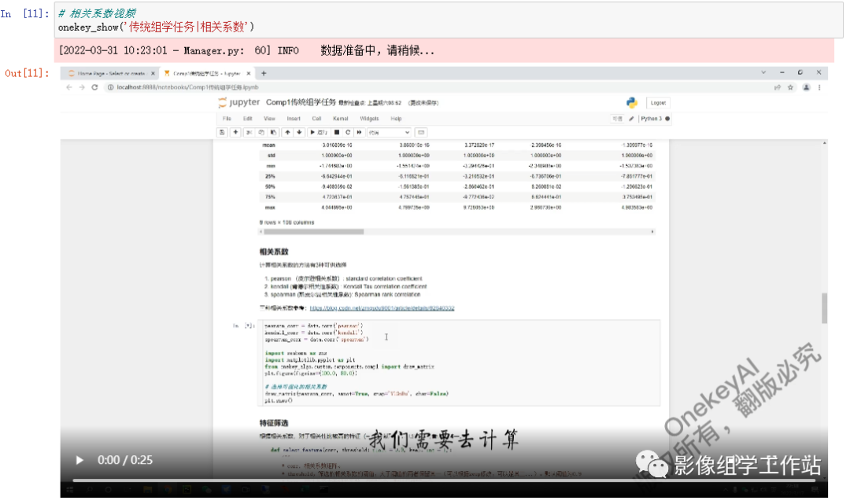Click the '9 rows × 100 columns' text
Viewport: 850px width, 504px height.
pos(286,223)
